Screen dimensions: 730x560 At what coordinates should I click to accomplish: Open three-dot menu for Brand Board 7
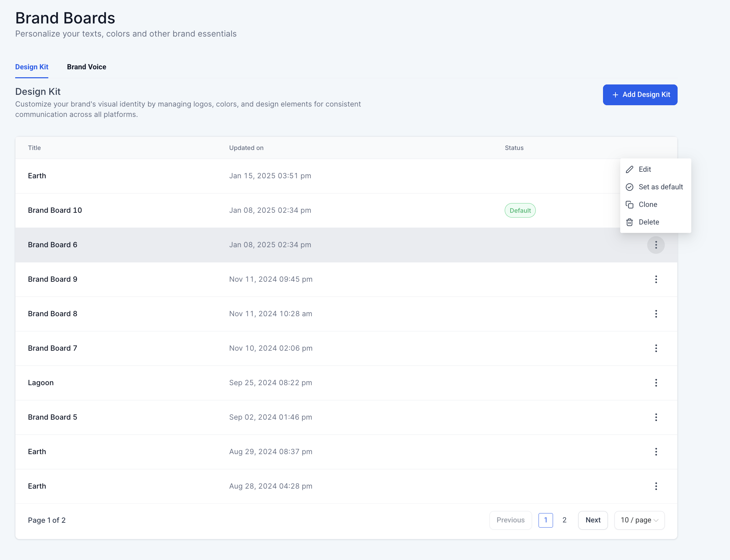[656, 348]
